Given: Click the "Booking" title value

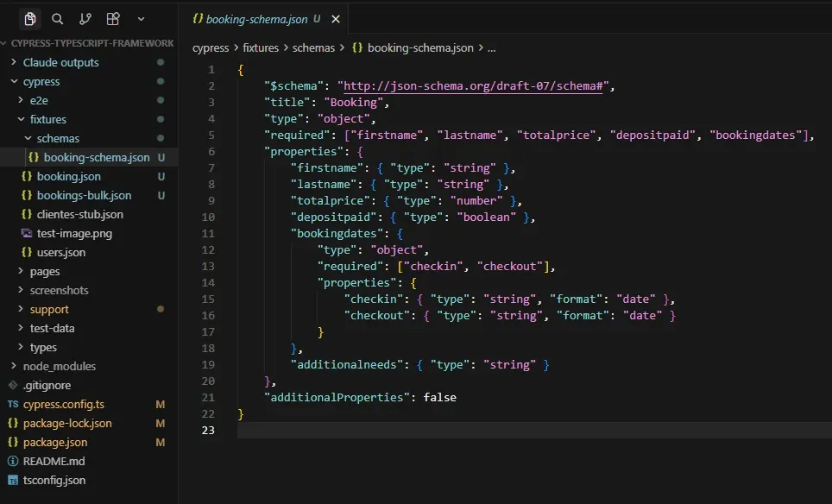Looking at the screenshot, I should point(353,103).
